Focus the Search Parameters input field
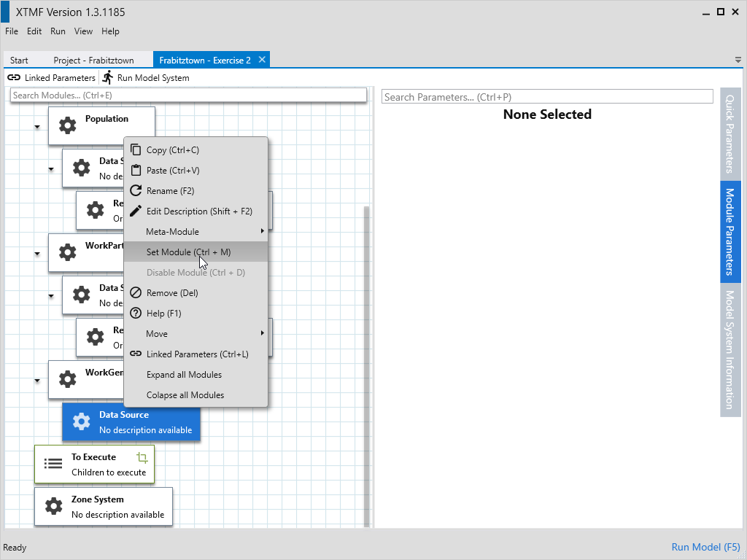The image size is (747, 560). pyautogui.click(x=546, y=97)
